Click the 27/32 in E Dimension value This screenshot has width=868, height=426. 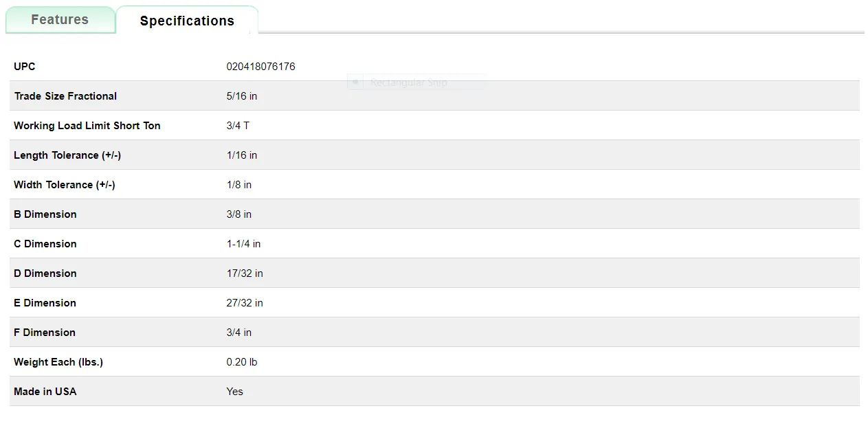(245, 303)
